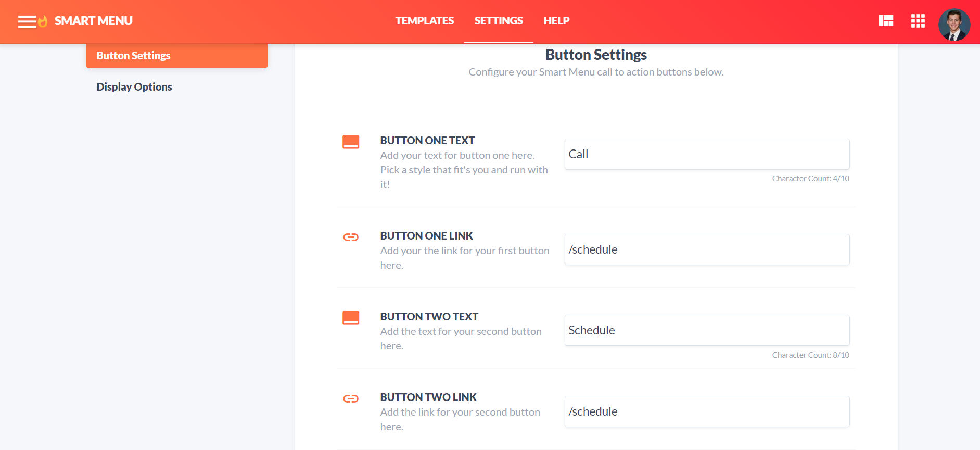Viewport: 980px width, 450px height.
Task: Click the BUTTON TWO TEXT label
Action: 429,317
